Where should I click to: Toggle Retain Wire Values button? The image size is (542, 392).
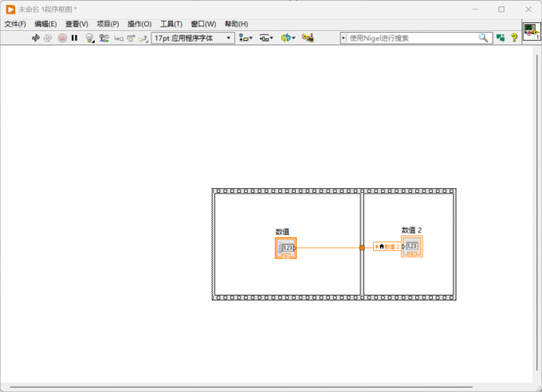104,38
